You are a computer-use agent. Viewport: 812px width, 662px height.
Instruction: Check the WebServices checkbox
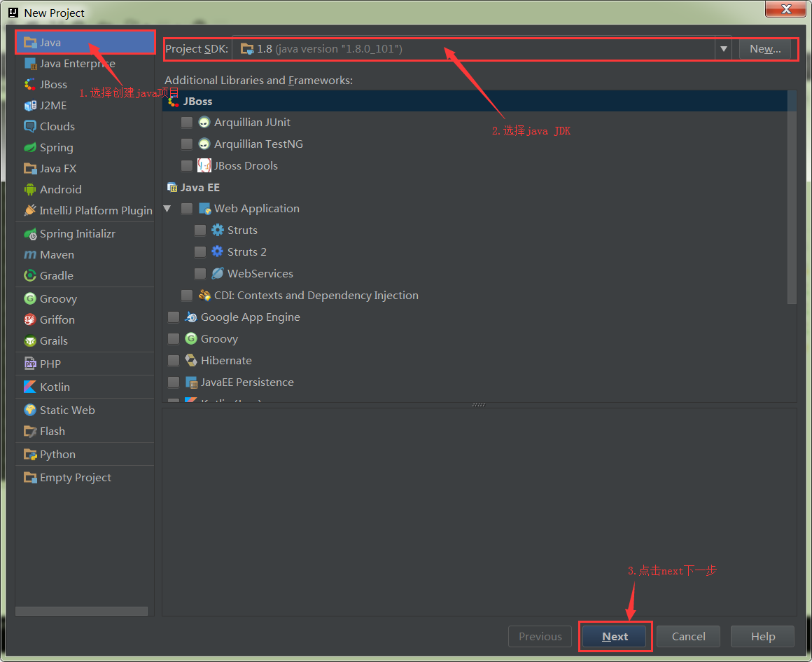[200, 274]
